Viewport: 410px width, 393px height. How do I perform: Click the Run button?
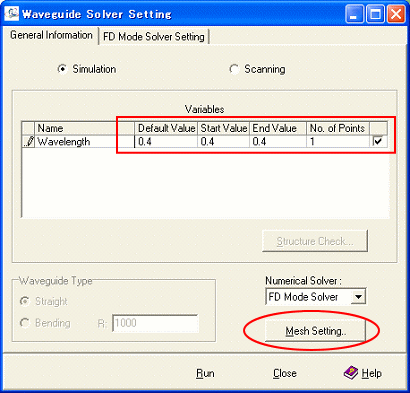coord(205,373)
